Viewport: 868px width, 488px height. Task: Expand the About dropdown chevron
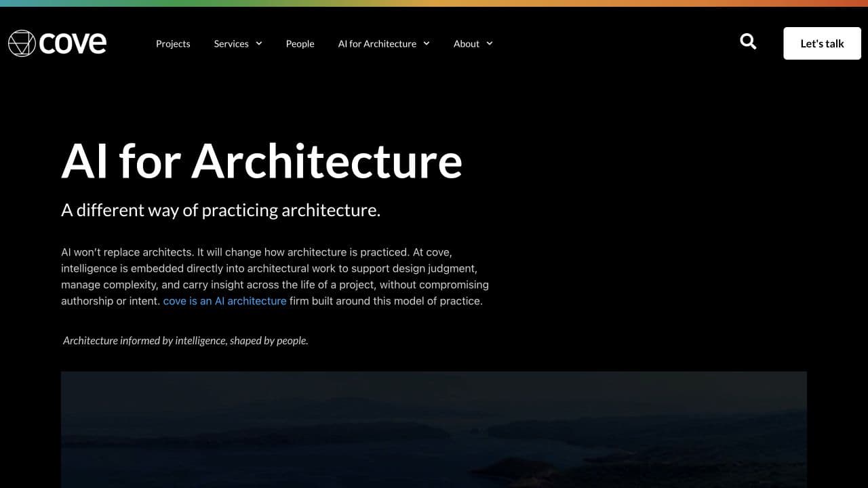pyautogui.click(x=490, y=43)
